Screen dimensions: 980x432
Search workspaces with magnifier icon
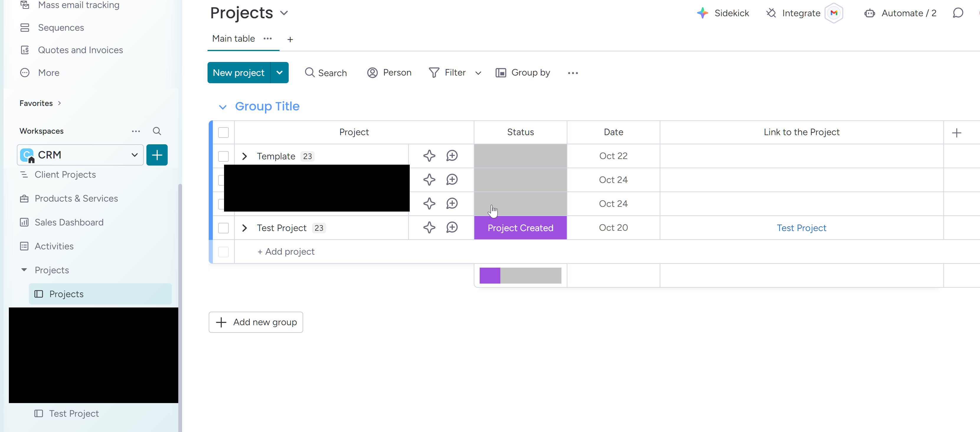(x=157, y=131)
